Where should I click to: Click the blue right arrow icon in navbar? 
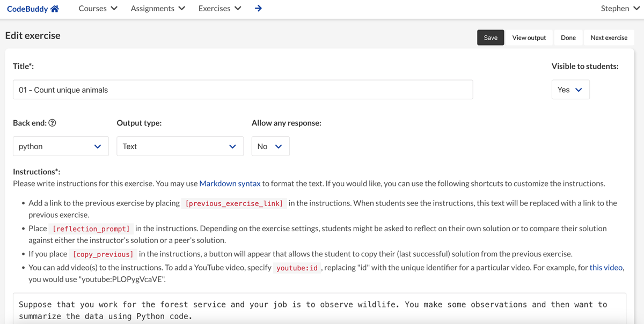258,9
